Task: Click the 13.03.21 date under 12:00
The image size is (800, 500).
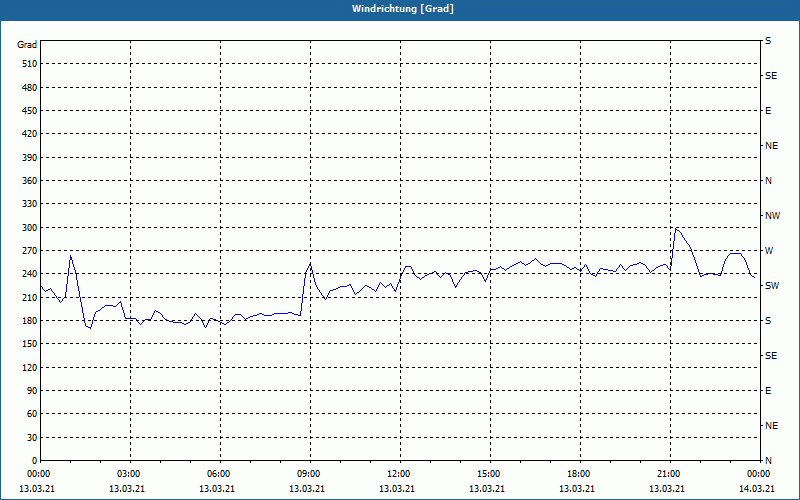Action: (x=397, y=489)
